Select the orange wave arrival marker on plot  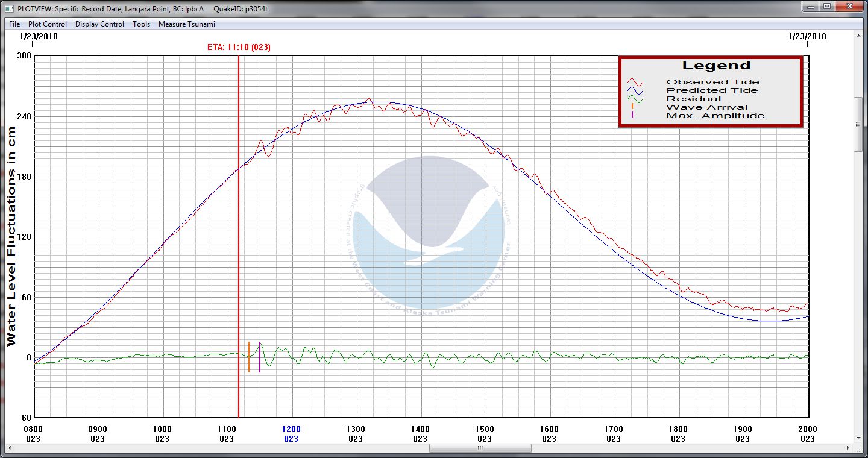click(248, 357)
